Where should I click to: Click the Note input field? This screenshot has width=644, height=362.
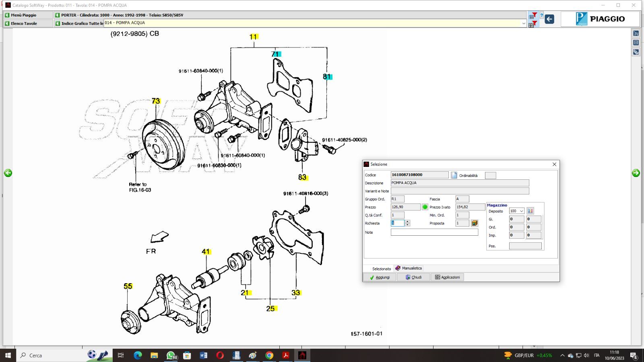(x=434, y=232)
